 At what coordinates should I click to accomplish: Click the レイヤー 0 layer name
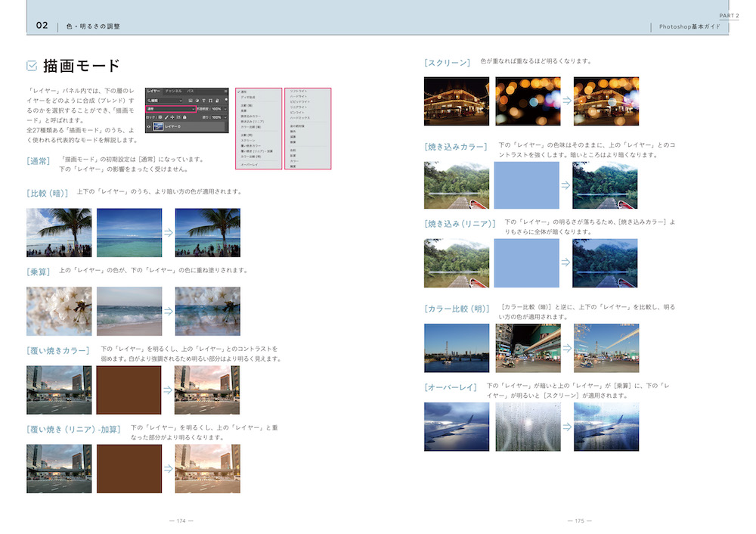click(x=172, y=126)
